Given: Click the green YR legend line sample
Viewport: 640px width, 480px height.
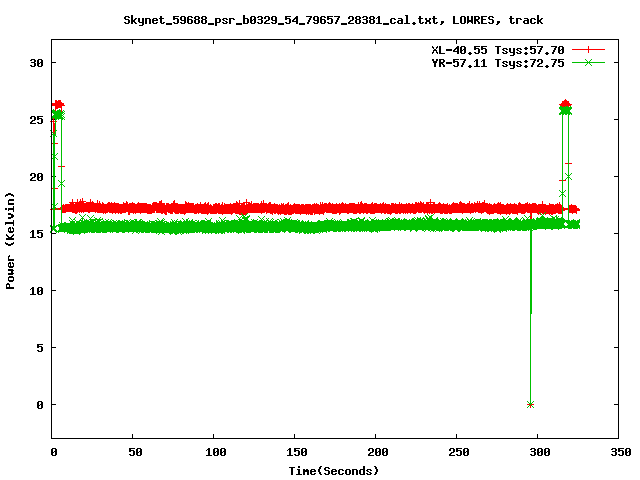Looking at the screenshot, I should pyautogui.click(x=588, y=63).
